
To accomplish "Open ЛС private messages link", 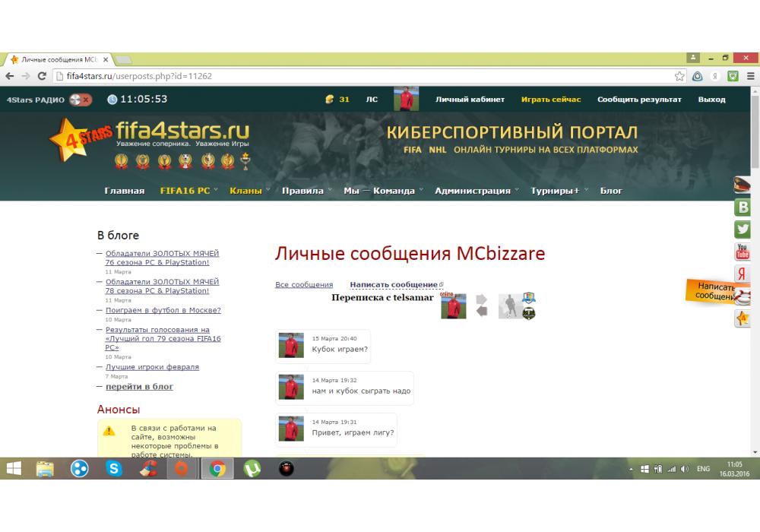I will point(372,100).
